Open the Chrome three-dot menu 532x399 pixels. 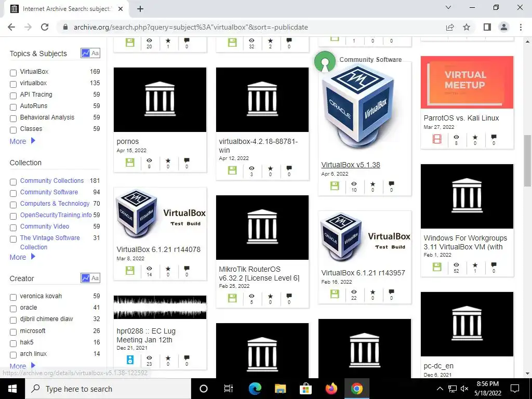point(521,27)
